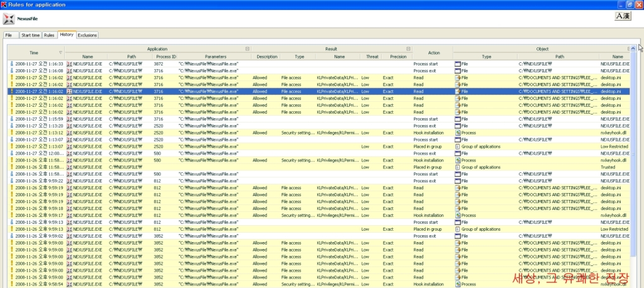Select the highlighted 1:16:02 Read row
Screen dimensions: 644x288
319,92
